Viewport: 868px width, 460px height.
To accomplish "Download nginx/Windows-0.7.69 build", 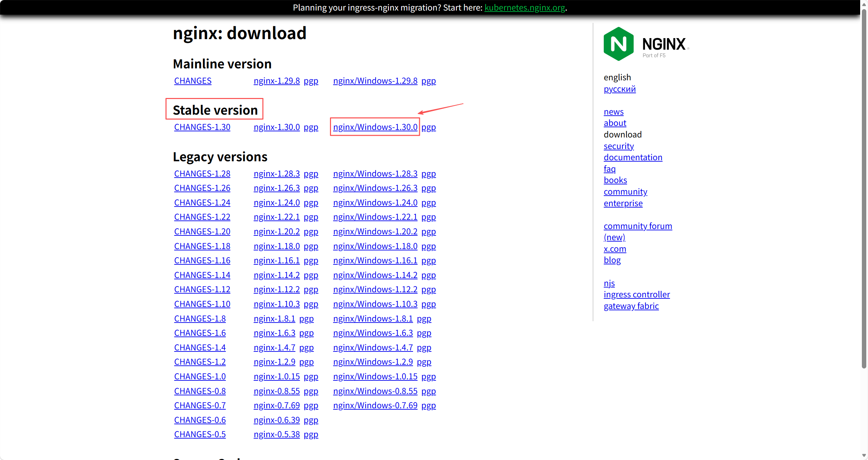I will 375,405.
